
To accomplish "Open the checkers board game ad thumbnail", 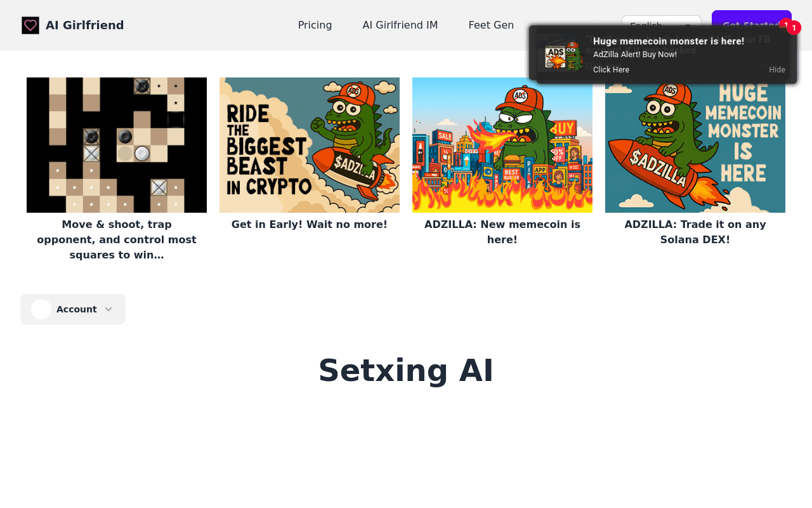I will [117, 145].
